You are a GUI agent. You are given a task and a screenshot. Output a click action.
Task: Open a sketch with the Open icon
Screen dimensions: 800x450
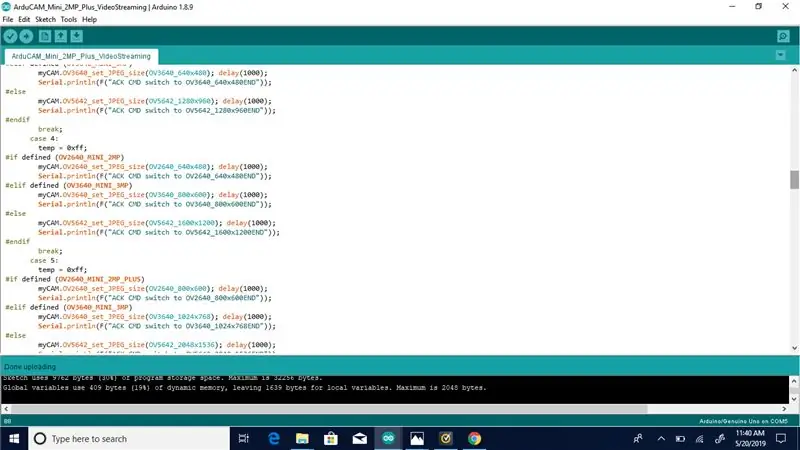(61, 36)
